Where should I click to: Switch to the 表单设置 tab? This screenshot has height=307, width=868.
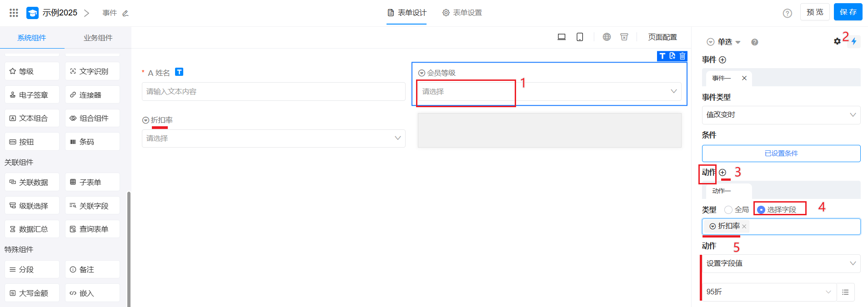[462, 13]
